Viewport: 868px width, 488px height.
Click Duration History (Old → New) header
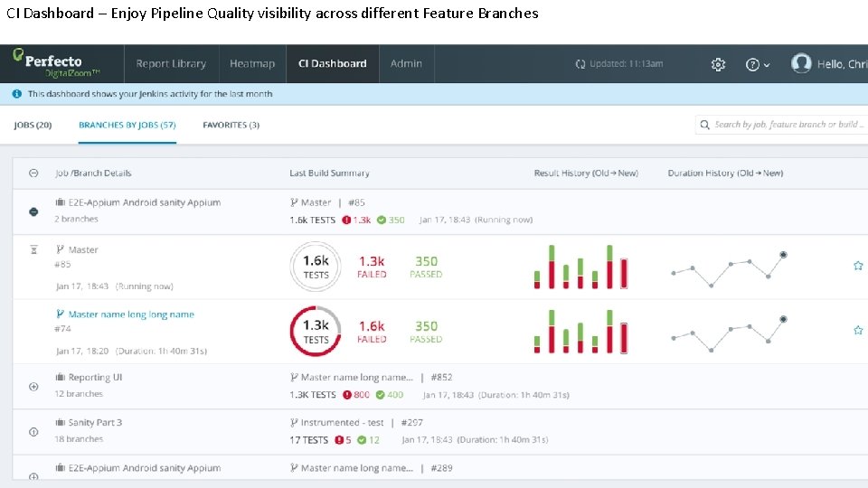(x=725, y=174)
